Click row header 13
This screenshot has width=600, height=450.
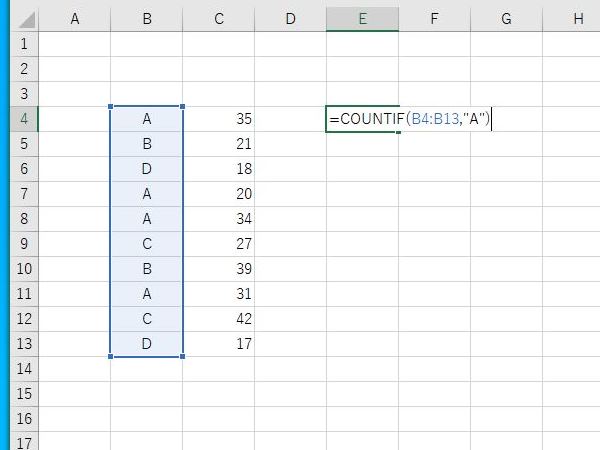point(22,344)
